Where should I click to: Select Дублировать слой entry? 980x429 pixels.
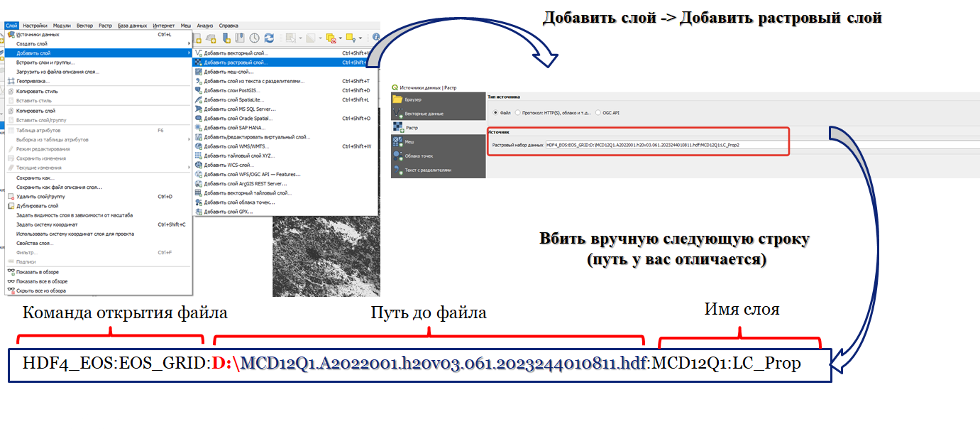coord(98,205)
